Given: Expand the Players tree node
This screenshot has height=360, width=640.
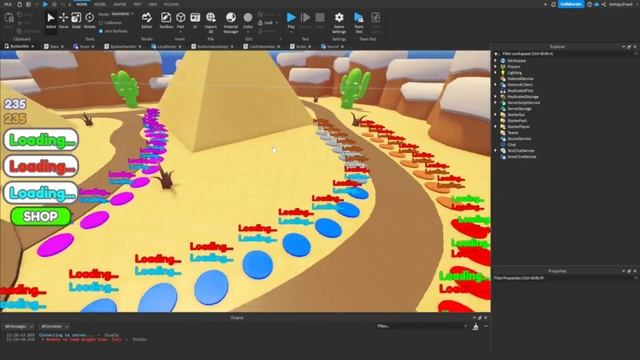Looking at the screenshot, I should pos(496,67).
